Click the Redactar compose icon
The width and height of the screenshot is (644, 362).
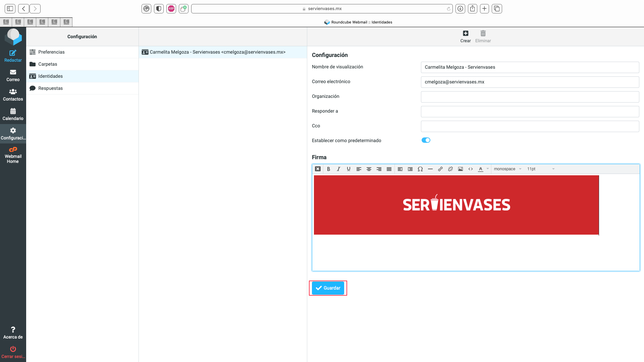13,53
